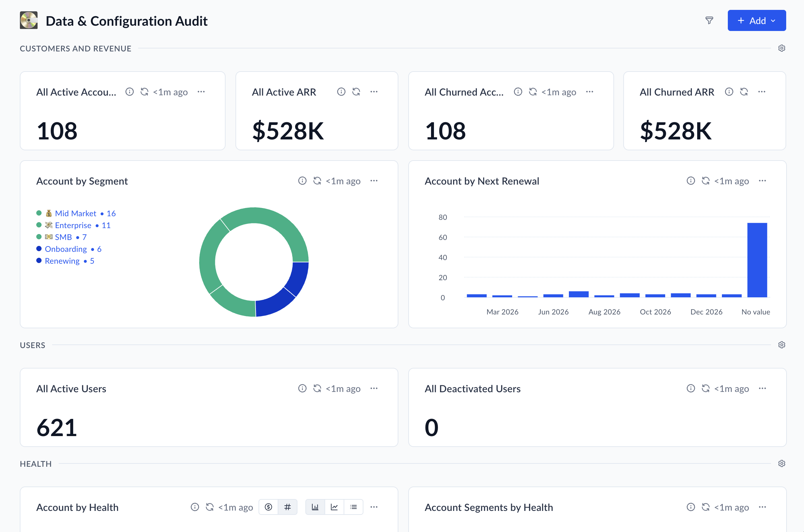Open Users section settings gear
Viewport: 804px width, 532px height.
click(782, 345)
